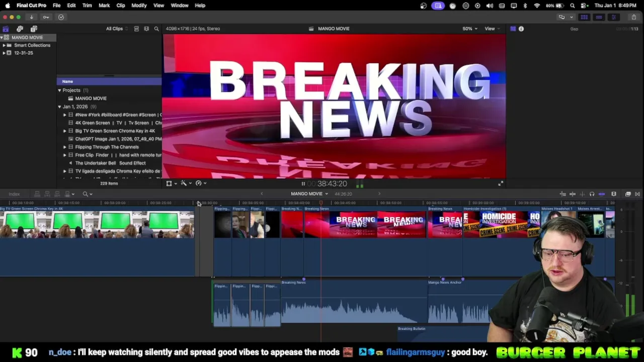This screenshot has height=362, width=644.
Task: Collapse the MANGO MOVIE library
Action: (x=2, y=37)
